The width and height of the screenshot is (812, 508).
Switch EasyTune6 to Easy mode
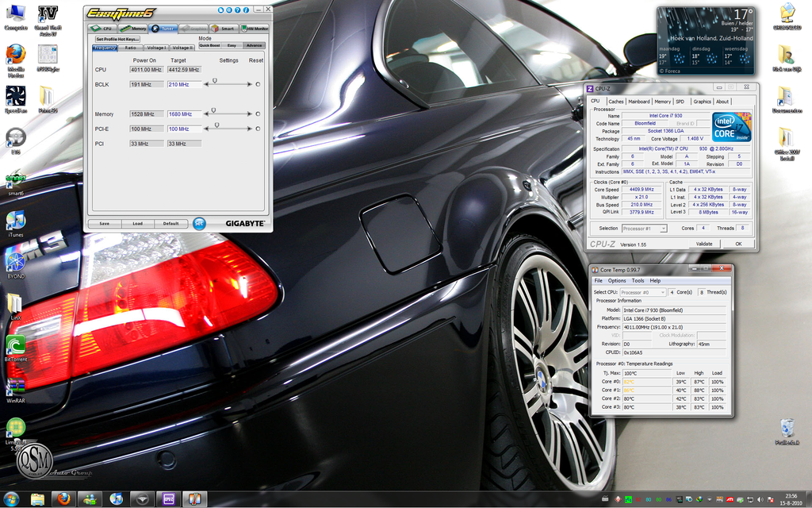(230, 45)
